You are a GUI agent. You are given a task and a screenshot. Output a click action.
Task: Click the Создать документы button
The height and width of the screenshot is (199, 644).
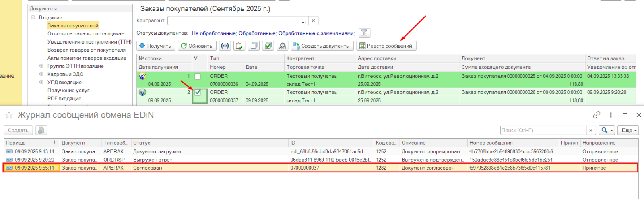click(322, 46)
